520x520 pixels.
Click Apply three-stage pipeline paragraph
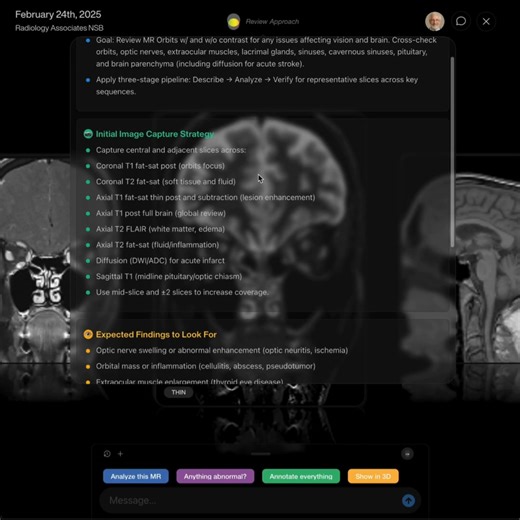pyautogui.click(x=257, y=86)
